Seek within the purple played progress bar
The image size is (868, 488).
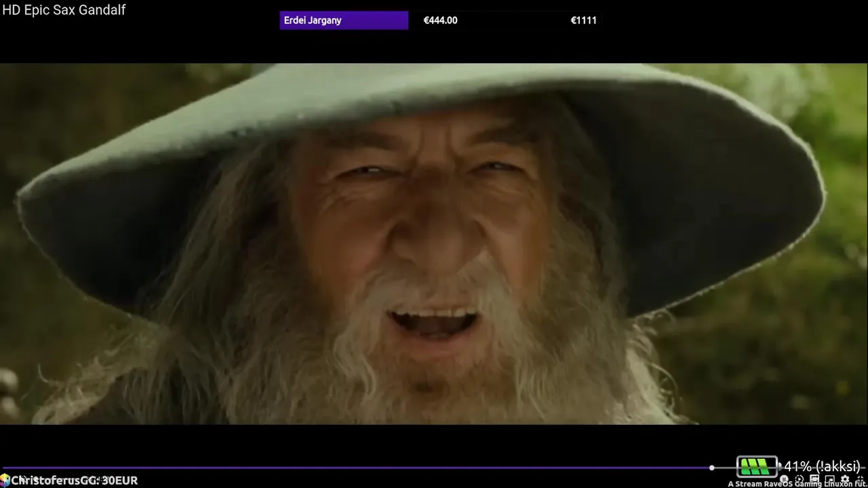coord(356,468)
